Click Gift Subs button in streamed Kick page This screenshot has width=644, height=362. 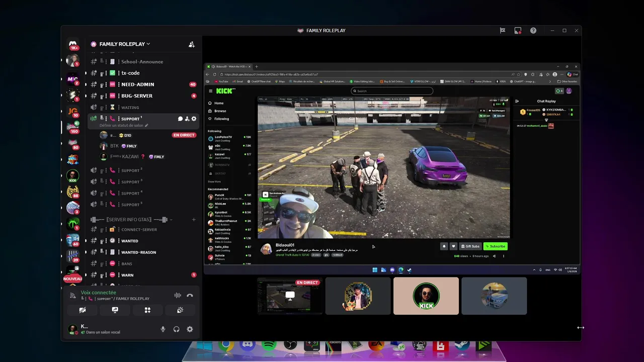point(470,246)
